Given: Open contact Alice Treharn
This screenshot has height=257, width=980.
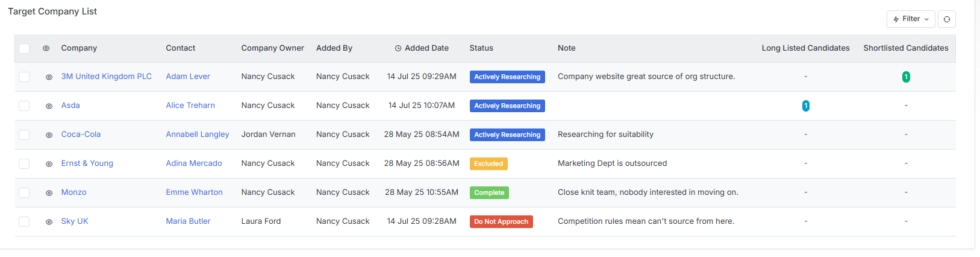Looking at the screenshot, I should [x=190, y=106].
